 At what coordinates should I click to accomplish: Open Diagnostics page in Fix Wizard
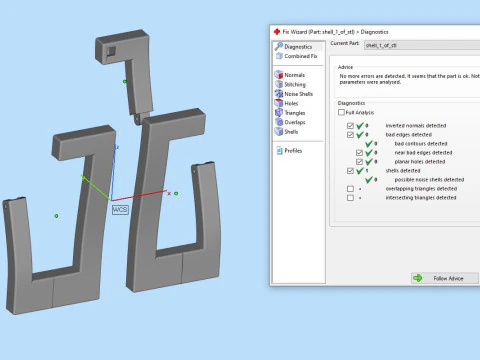tap(298, 47)
